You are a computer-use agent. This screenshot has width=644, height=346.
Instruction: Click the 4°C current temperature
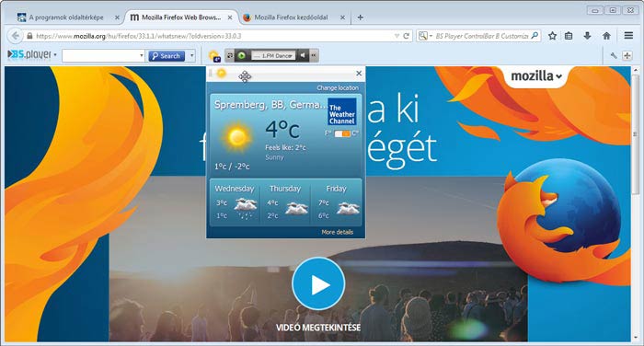(282, 129)
